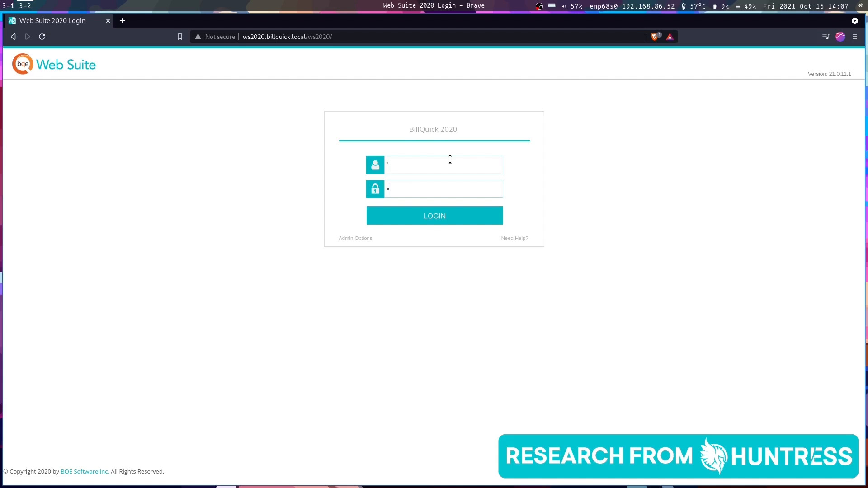Image resolution: width=868 pixels, height=488 pixels.
Task: Click the Brave Rewards triangle icon
Action: tap(670, 37)
